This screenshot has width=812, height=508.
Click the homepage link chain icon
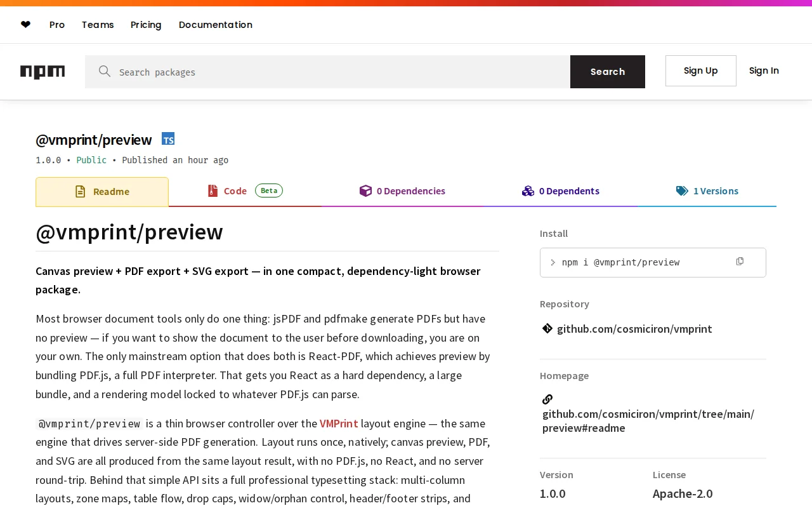pos(547,399)
